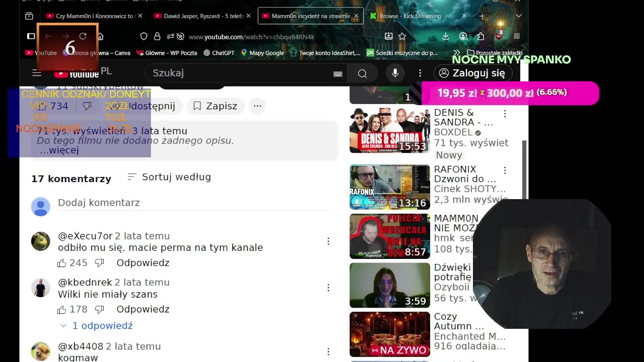644x362 pixels.
Task: Open Główne - WP Poczta bookmark
Action: (167, 53)
